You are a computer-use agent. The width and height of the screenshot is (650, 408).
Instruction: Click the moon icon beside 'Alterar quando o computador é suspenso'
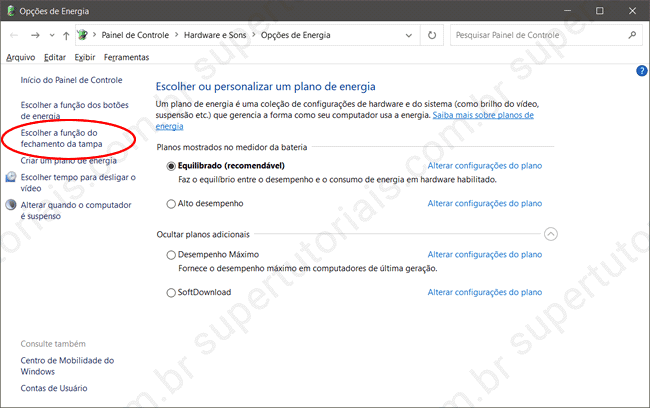click(x=11, y=205)
